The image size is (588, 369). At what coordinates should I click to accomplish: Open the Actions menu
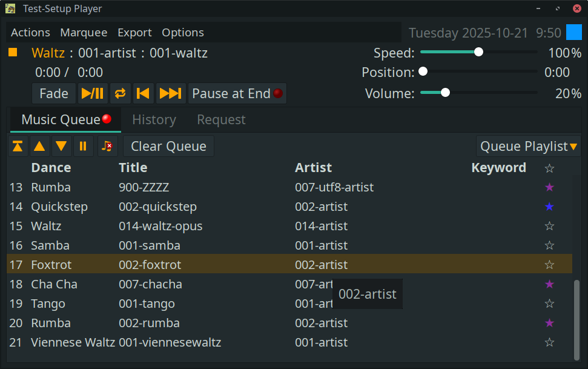(30, 32)
